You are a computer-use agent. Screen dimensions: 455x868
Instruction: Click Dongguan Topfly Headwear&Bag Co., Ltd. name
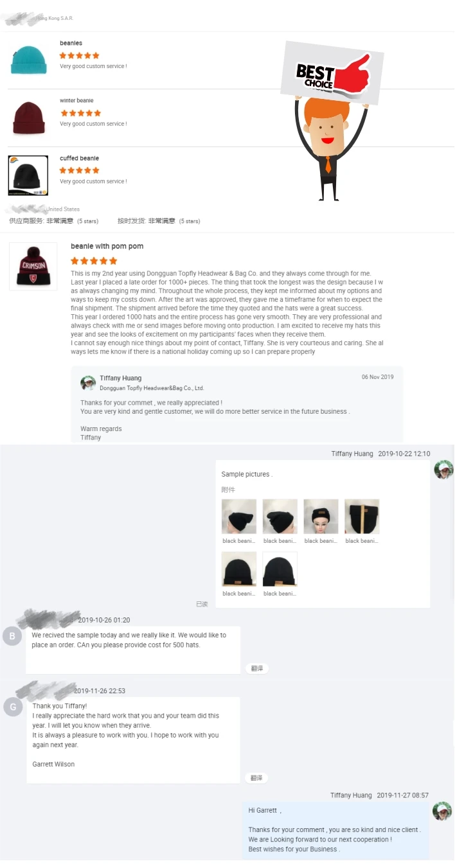152,388
